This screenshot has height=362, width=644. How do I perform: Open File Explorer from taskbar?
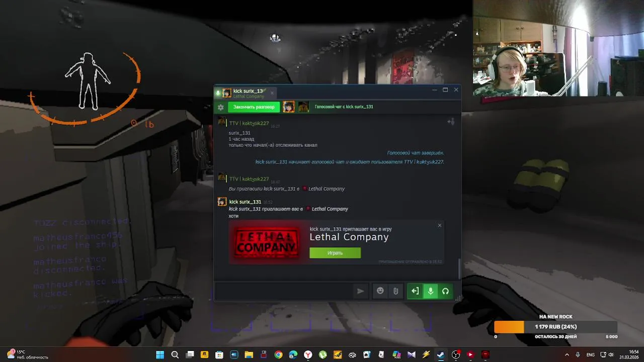[249, 355]
